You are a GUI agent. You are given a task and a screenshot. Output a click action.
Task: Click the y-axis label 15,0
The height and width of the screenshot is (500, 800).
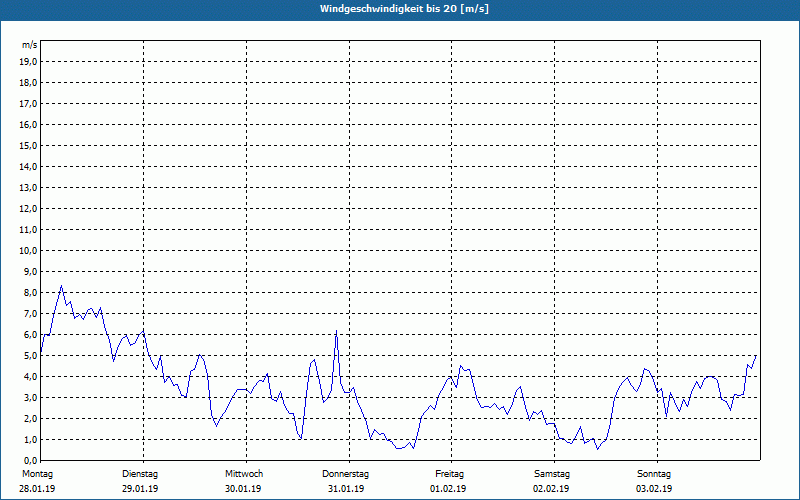point(28,145)
